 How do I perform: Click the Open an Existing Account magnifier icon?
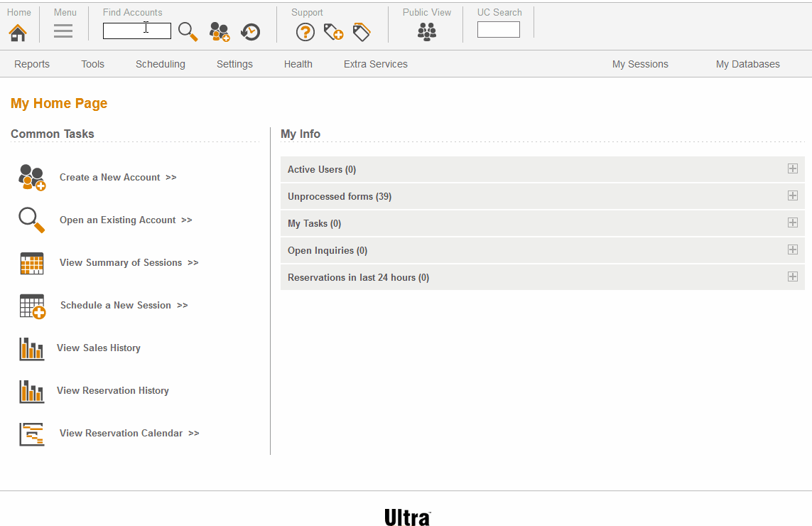pos(32,220)
